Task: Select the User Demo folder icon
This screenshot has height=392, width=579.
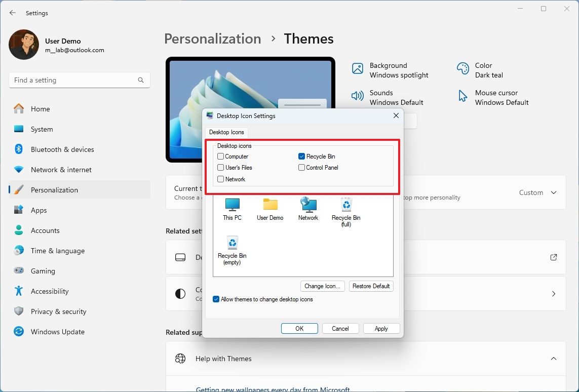Action: (x=270, y=206)
